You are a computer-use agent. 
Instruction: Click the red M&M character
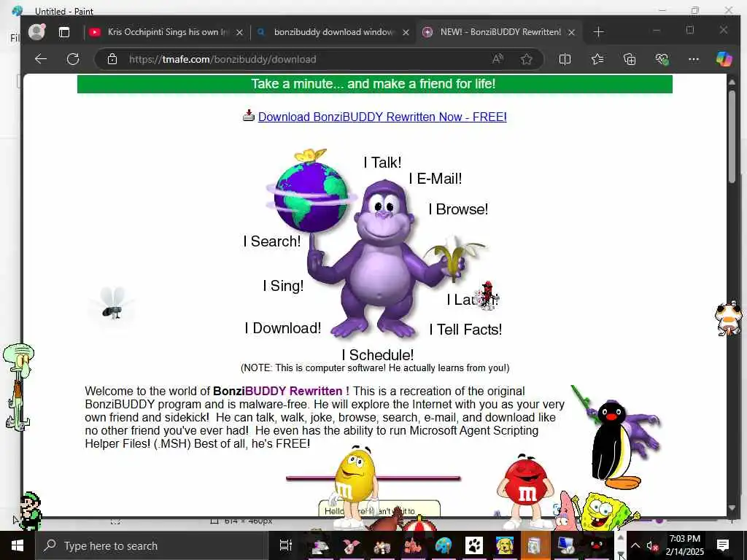click(x=525, y=491)
